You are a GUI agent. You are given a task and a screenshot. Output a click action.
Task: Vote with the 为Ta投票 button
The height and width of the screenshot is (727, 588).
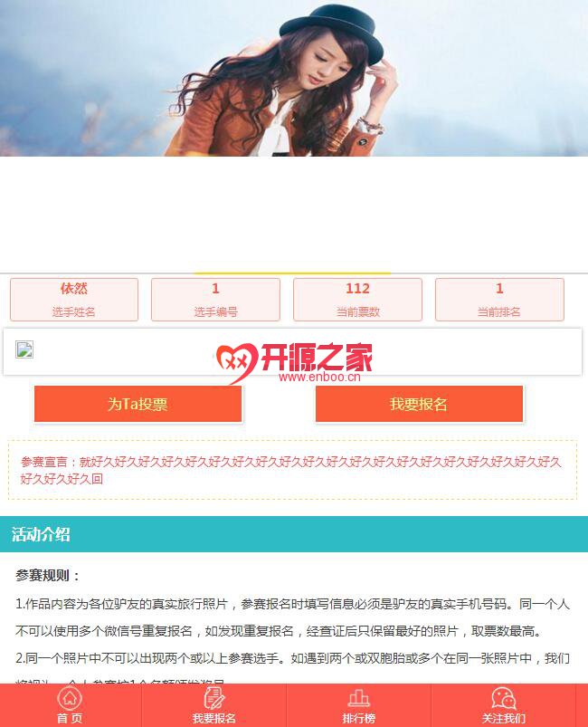click(x=138, y=404)
